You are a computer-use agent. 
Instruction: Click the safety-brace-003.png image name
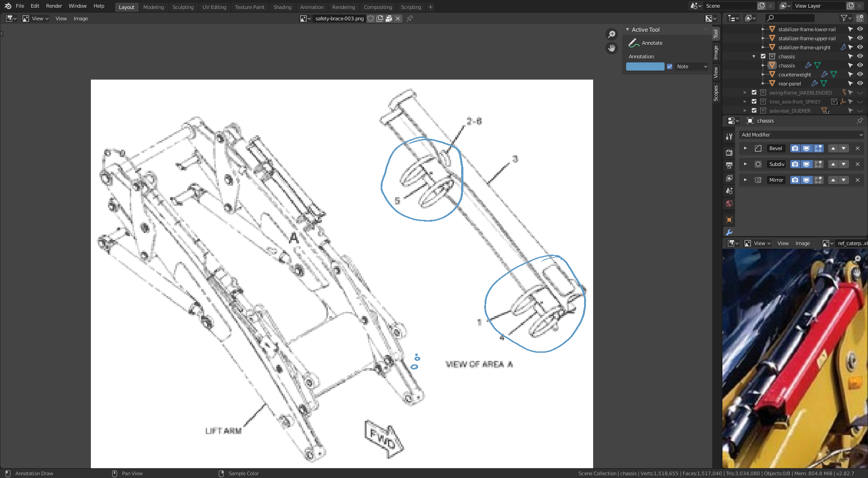tap(340, 19)
